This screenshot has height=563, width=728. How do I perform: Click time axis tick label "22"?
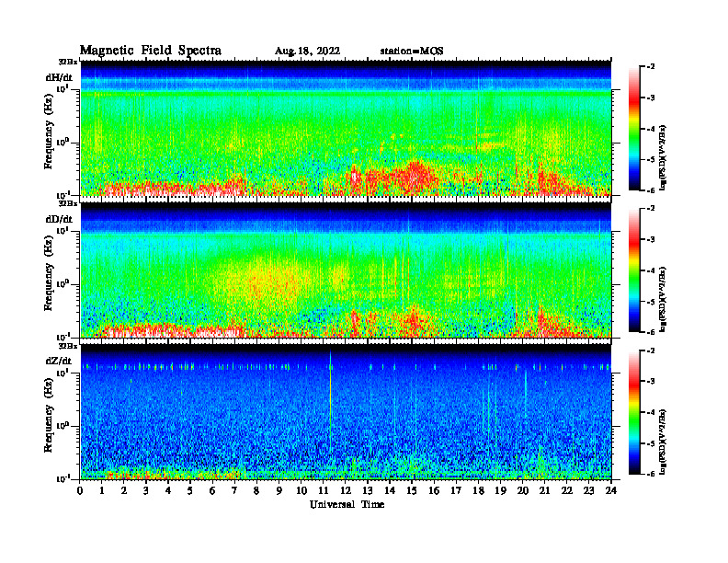point(567,491)
